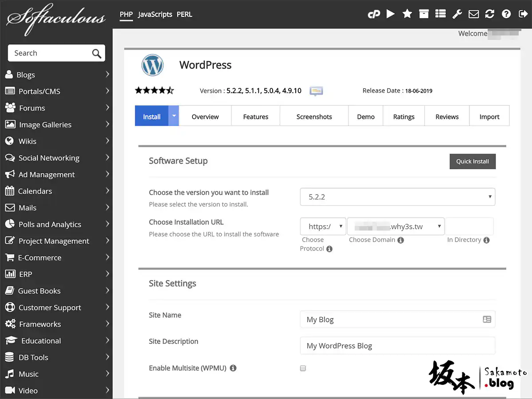532x399 pixels.
Task: Click the search magnifier icon
Action: pos(97,54)
